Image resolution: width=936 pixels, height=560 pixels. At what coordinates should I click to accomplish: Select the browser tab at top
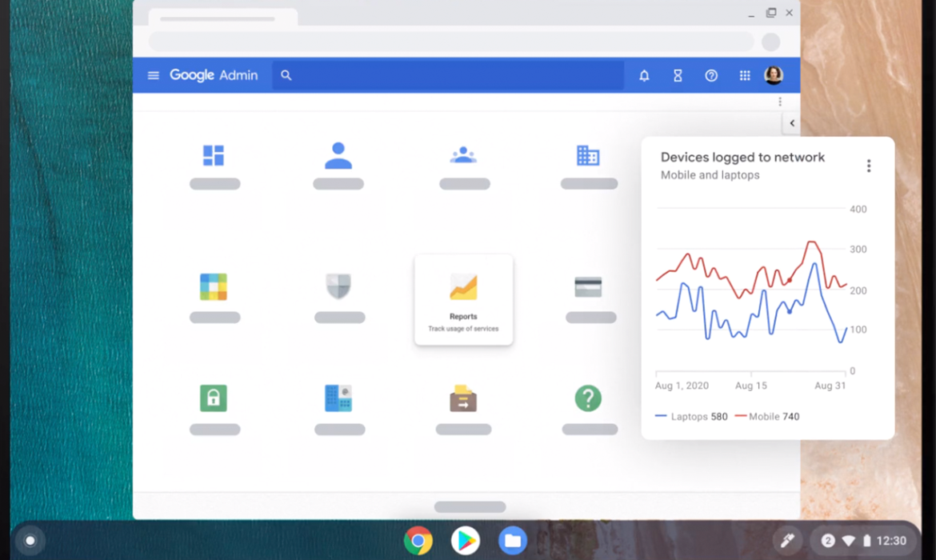click(222, 18)
